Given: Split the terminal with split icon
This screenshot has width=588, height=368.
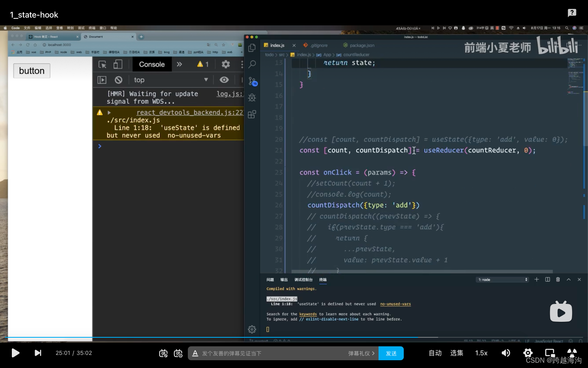Looking at the screenshot, I should point(548,280).
